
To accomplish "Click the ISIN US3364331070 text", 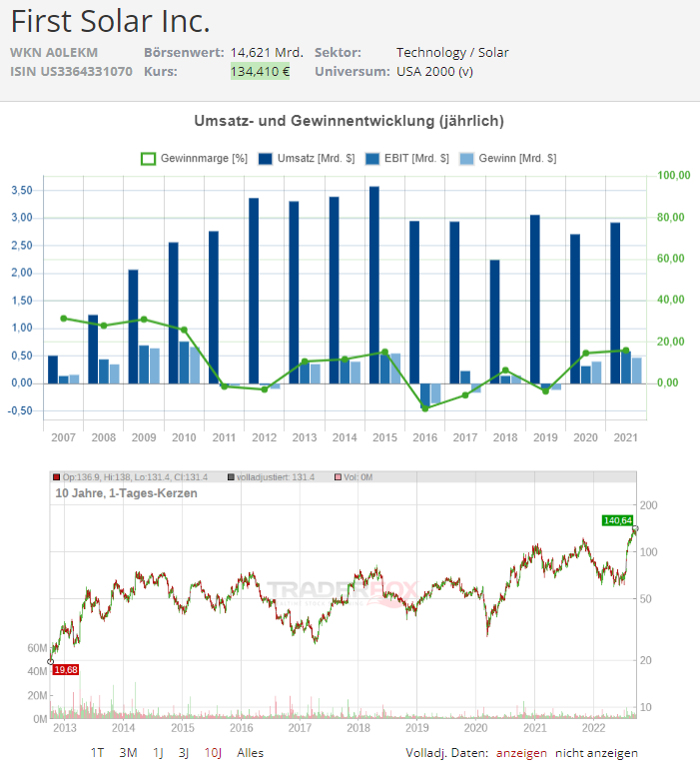I will pos(71,71).
